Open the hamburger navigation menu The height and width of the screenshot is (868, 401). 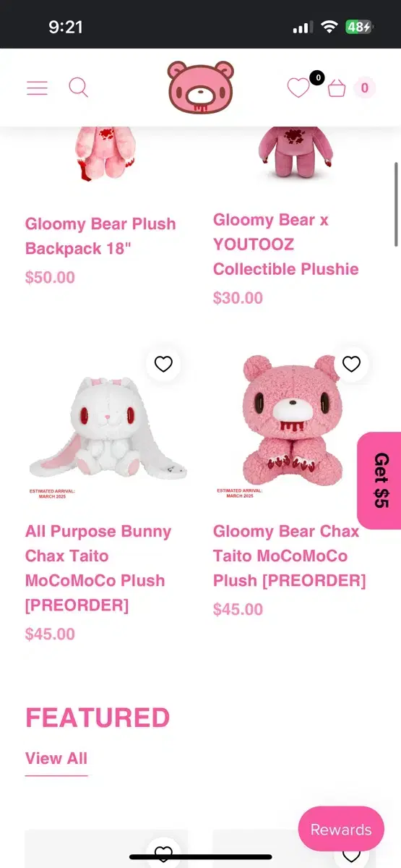(x=37, y=88)
